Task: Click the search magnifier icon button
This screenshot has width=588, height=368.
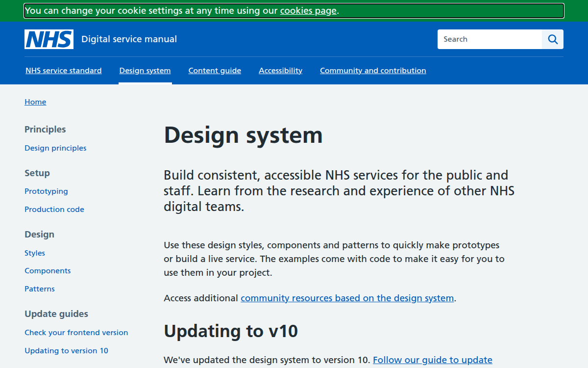Action: pos(553,39)
